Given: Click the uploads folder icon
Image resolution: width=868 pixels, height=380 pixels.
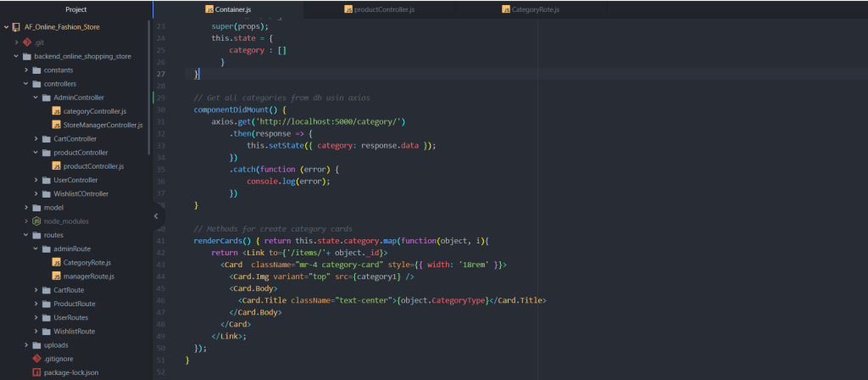Looking at the screenshot, I should (36, 345).
